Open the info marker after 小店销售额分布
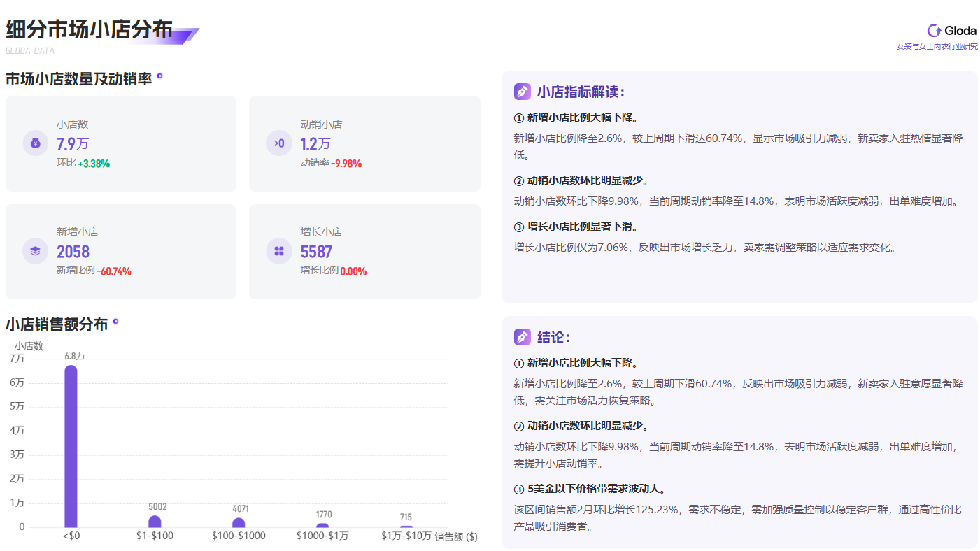Image resolution: width=980 pixels, height=551 pixels. pos(115,322)
